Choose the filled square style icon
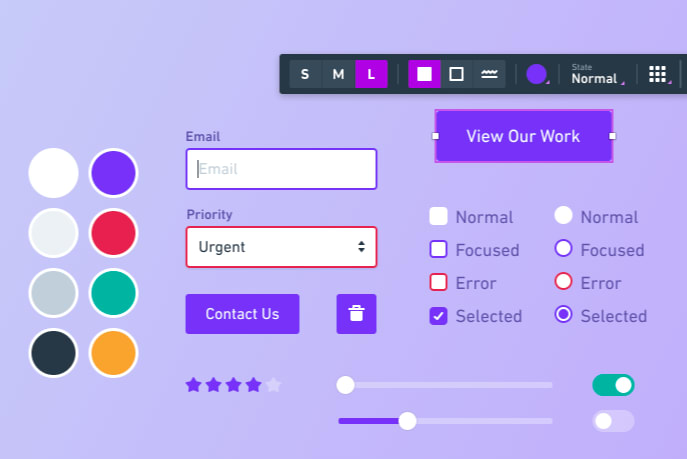Image resolution: width=687 pixels, height=459 pixels. click(424, 74)
